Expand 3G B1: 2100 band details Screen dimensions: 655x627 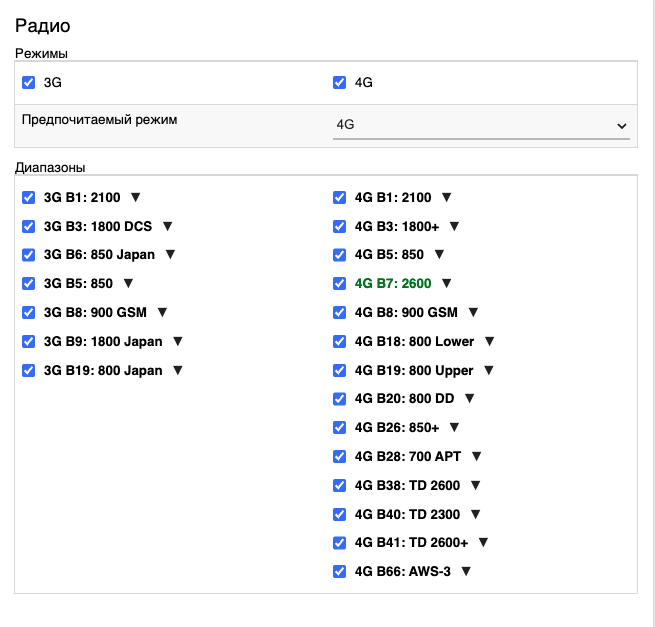point(136,198)
